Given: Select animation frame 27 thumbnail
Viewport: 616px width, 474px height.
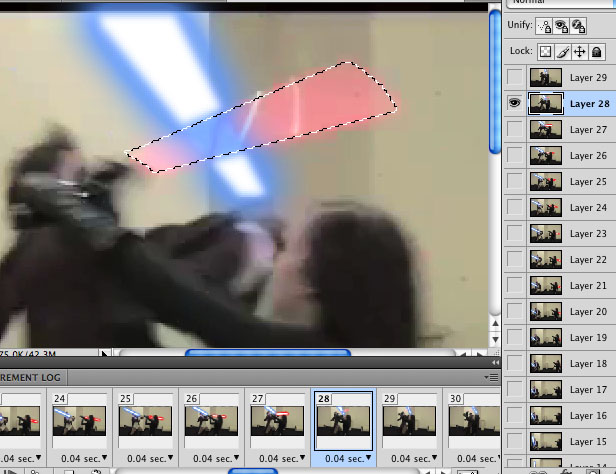Looking at the screenshot, I should pyautogui.click(x=277, y=421).
